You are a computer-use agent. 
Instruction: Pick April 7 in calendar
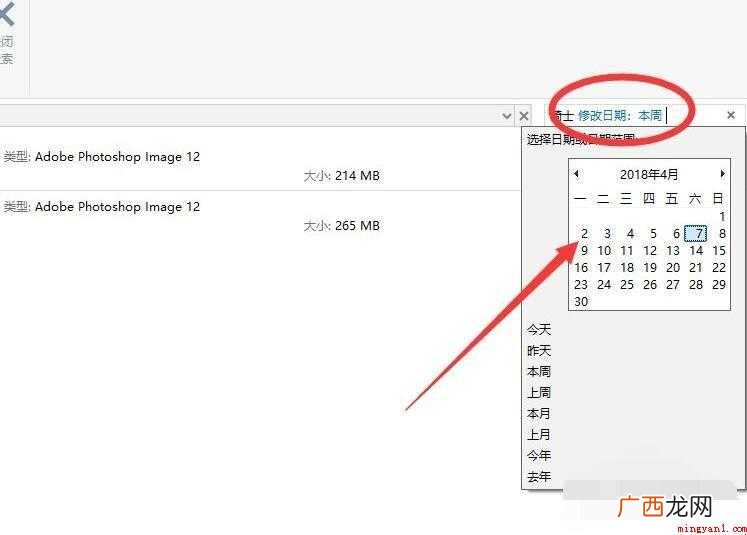[696, 233]
